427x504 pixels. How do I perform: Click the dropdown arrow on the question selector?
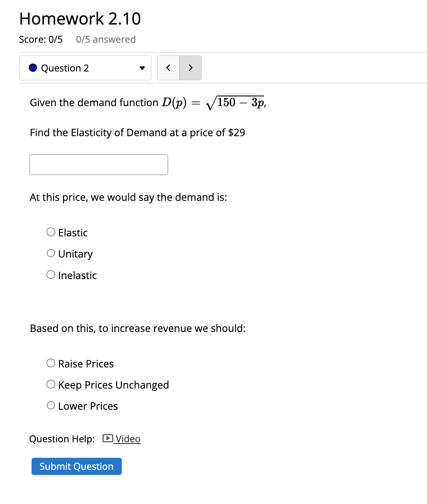click(143, 68)
